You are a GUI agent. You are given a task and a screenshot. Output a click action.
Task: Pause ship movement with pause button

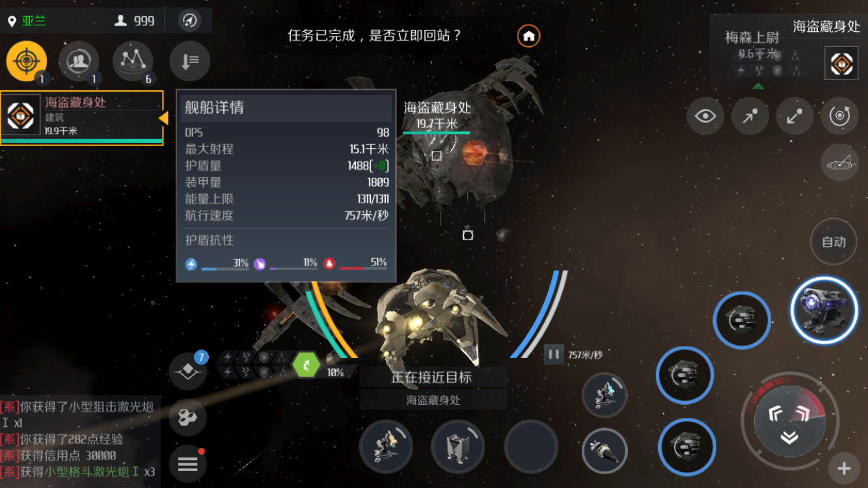[554, 355]
